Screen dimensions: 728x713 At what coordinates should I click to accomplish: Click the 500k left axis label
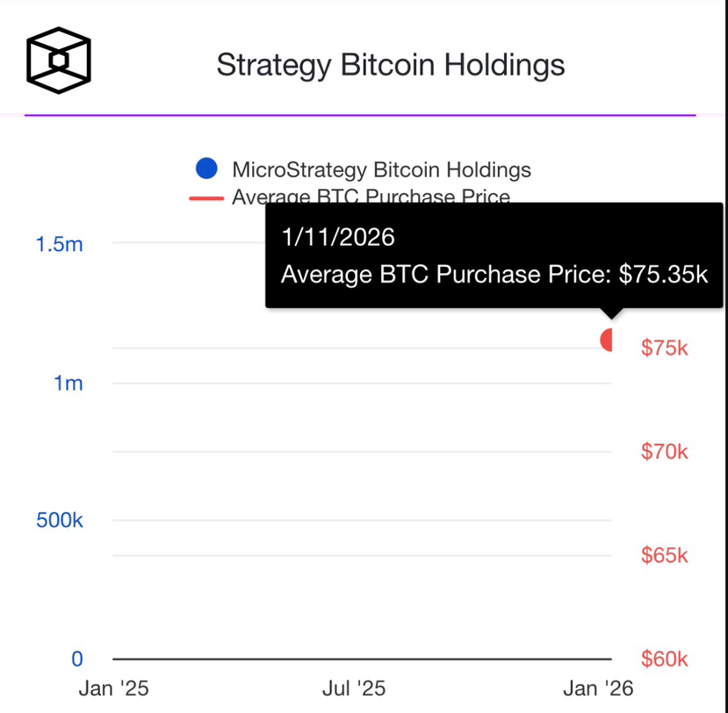click(60, 520)
